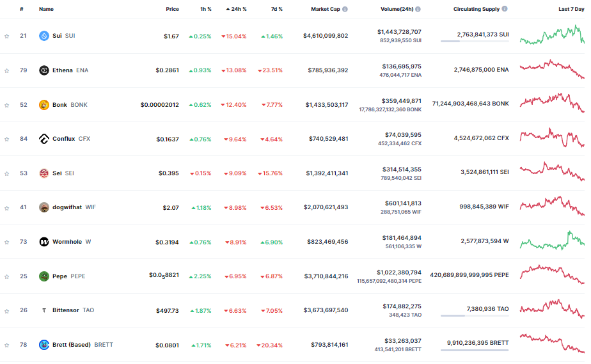Click Bittensor circulating supply progress bar
Image resolution: width=591 pixels, height=364 pixels.
[x=475, y=316]
